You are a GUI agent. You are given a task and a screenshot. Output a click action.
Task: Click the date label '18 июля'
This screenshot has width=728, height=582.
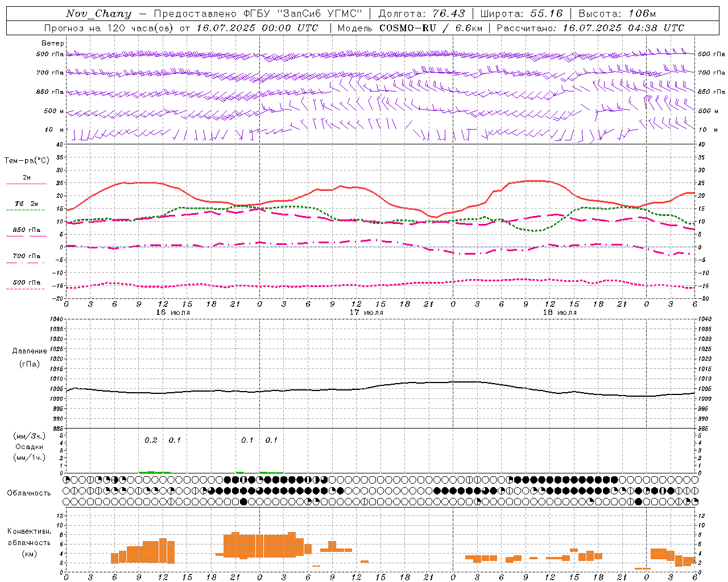coord(560,313)
